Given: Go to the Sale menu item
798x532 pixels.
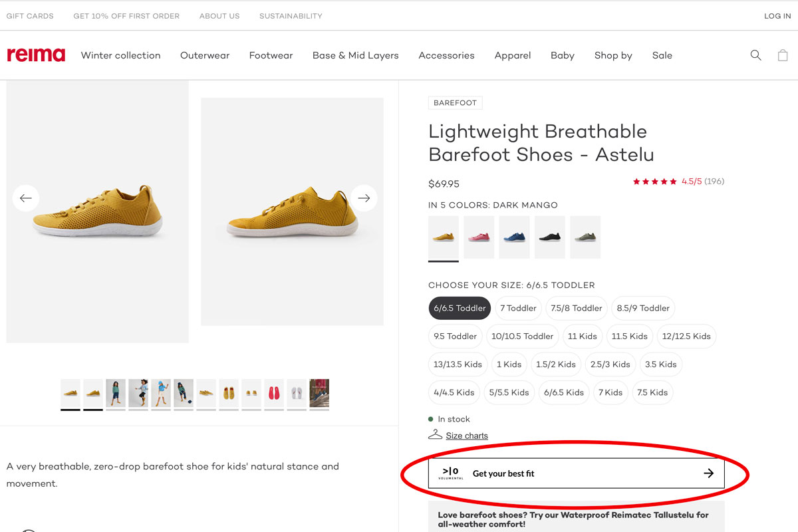Looking at the screenshot, I should (x=662, y=56).
